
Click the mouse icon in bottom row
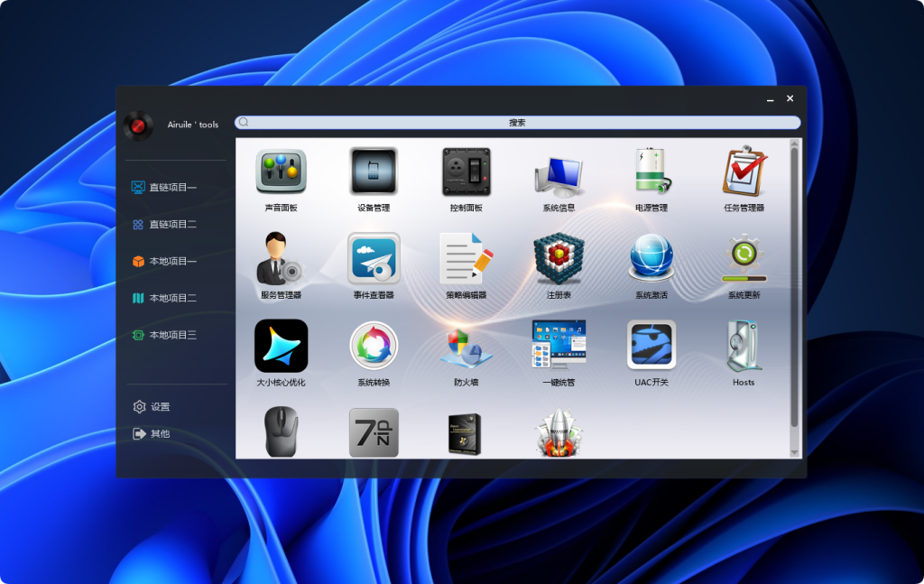tap(282, 432)
